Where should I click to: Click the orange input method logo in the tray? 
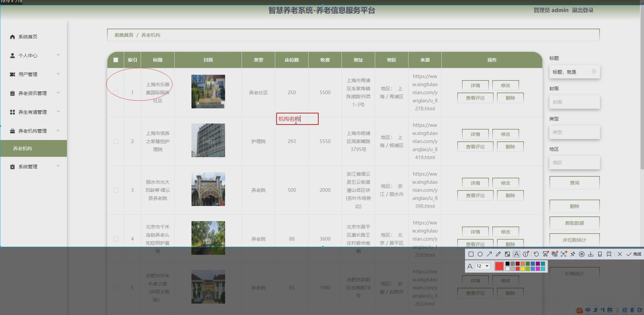click(x=579, y=310)
